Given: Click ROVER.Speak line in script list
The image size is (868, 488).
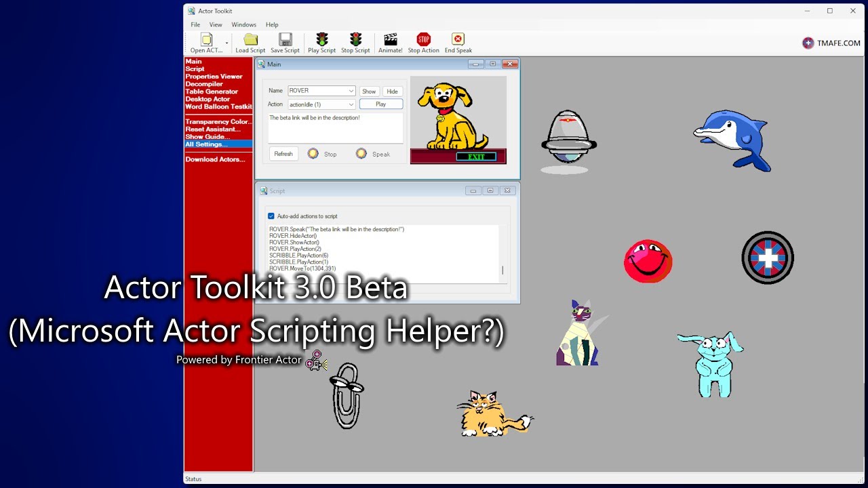Looking at the screenshot, I should pos(336,229).
